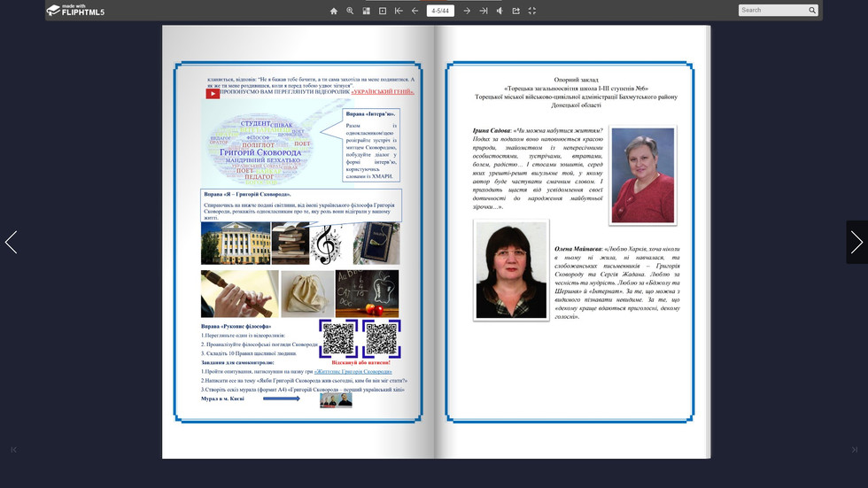Viewport: 868px width, 488px height.
Task: Click the Kyiv mural thumbnail image
Action: point(336,400)
